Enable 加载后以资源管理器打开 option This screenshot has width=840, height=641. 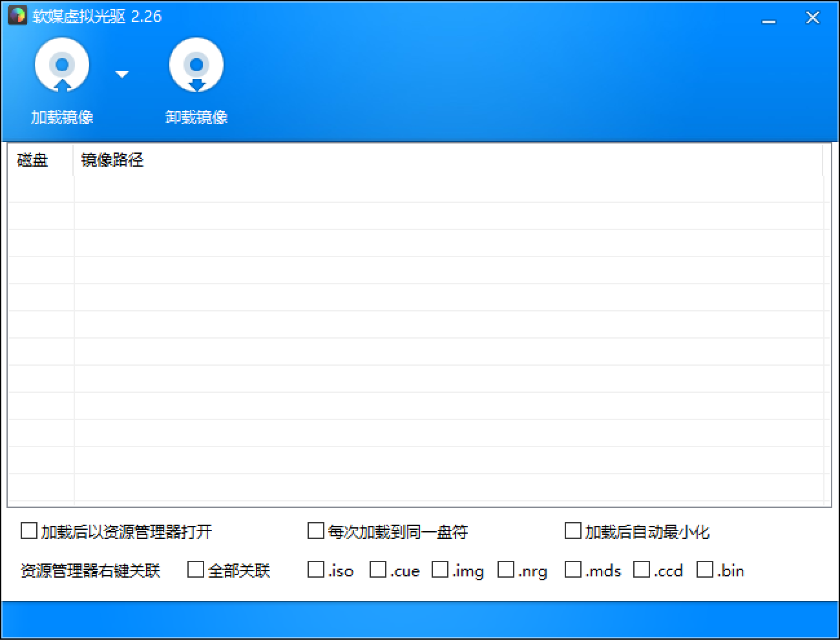tap(28, 531)
